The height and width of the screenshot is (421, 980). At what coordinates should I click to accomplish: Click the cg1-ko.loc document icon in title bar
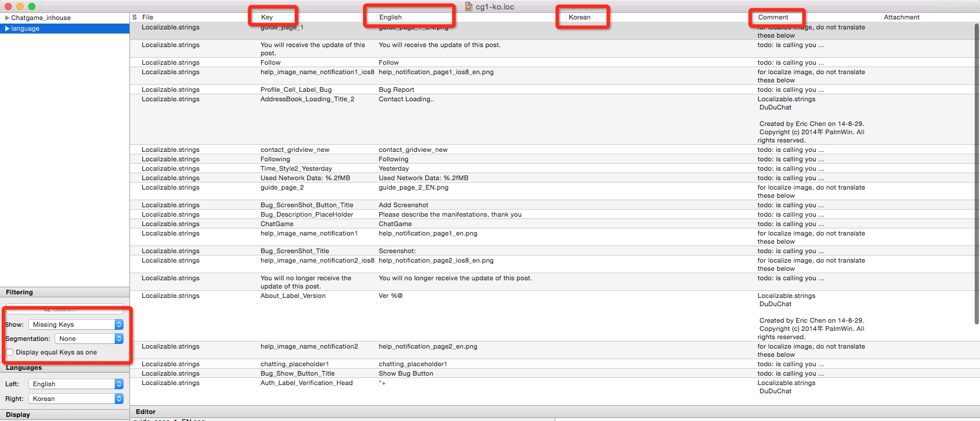click(x=469, y=6)
